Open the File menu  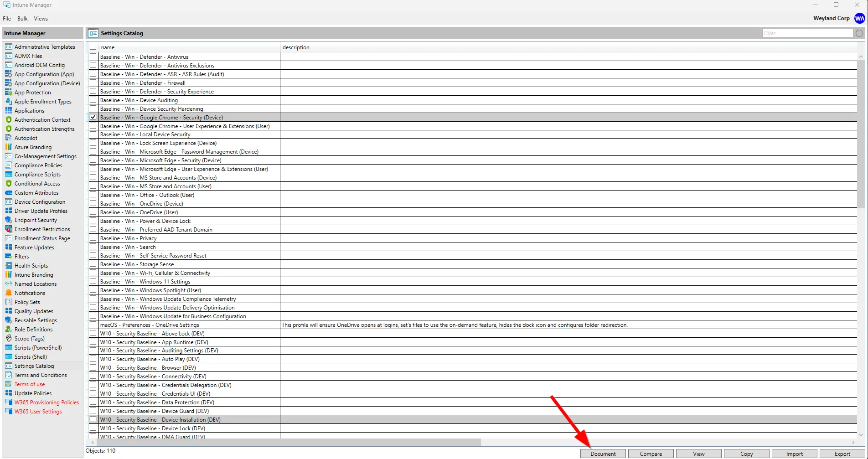point(7,19)
